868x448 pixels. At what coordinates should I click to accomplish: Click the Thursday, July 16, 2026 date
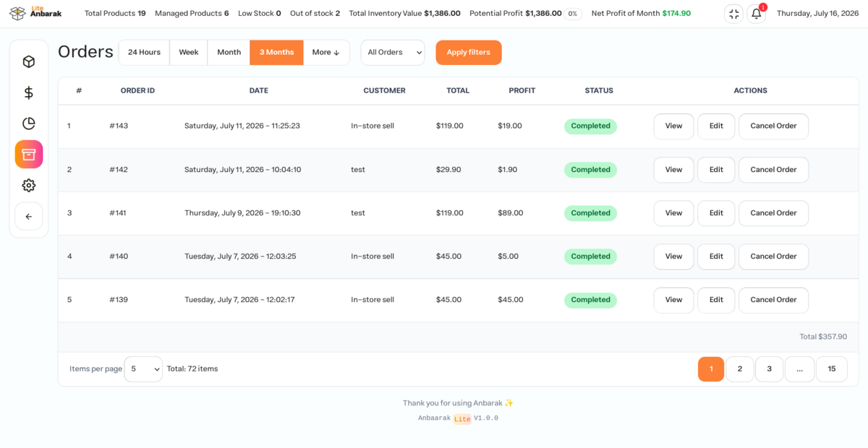[x=818, y=14]
